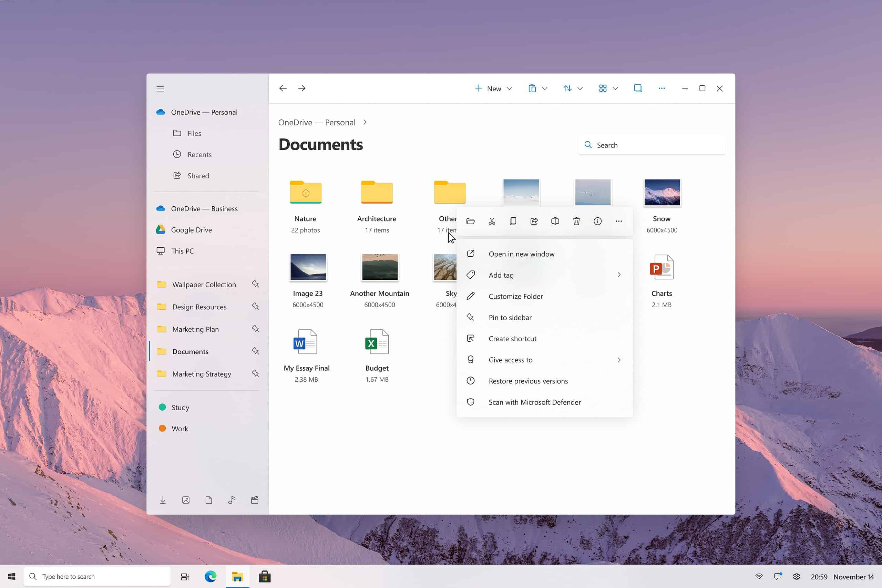Toggle the View layout icon
Image resolution: width=882 pixels, height=588 pixels.
pyautogui.click(x=608, y=88)
